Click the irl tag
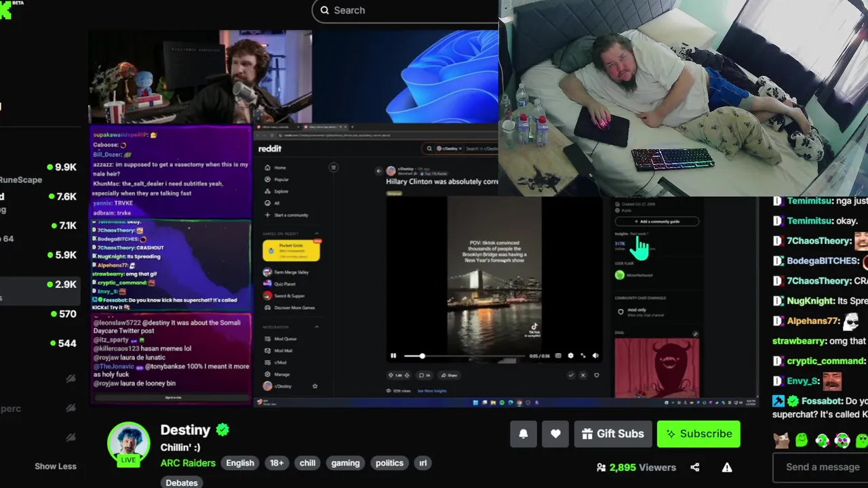This screenshot has height=488, width=868. 423,463
